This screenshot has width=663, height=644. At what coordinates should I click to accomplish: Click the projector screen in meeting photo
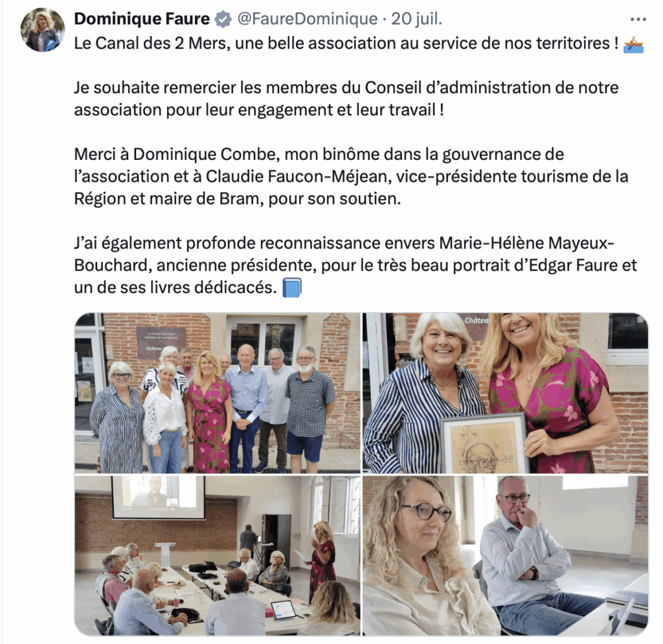158,497
